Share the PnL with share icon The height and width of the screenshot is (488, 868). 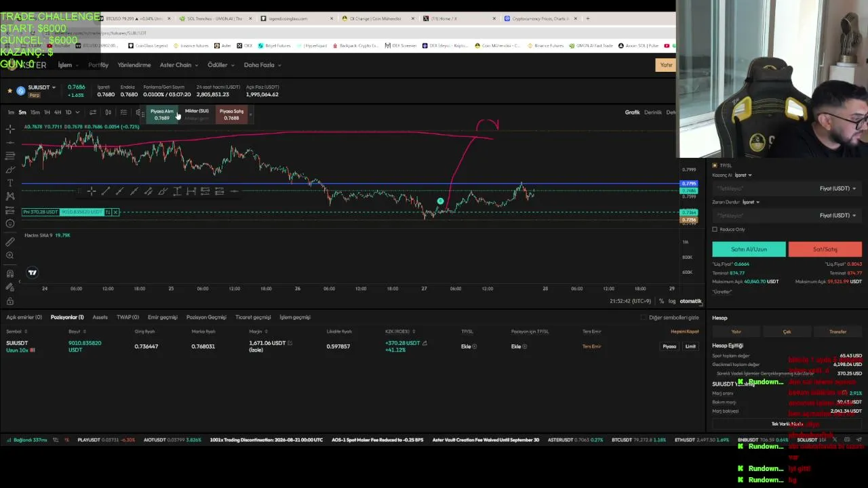[425, 343]
